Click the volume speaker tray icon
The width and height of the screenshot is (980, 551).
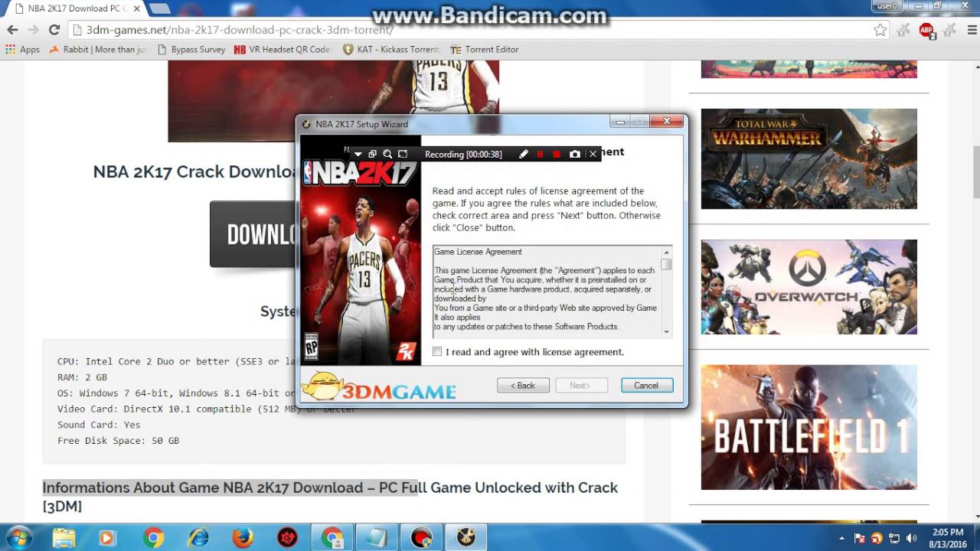tap(912, 538)
